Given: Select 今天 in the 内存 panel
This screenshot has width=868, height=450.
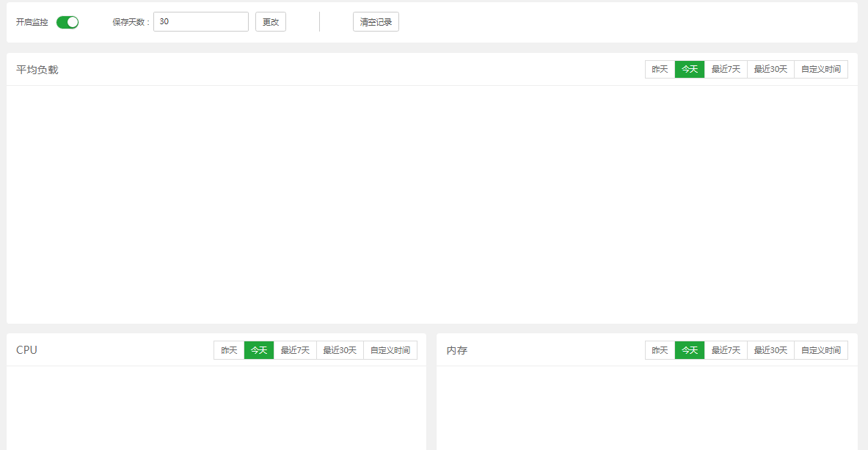Looking at the screenshot, I should point(689,350).
